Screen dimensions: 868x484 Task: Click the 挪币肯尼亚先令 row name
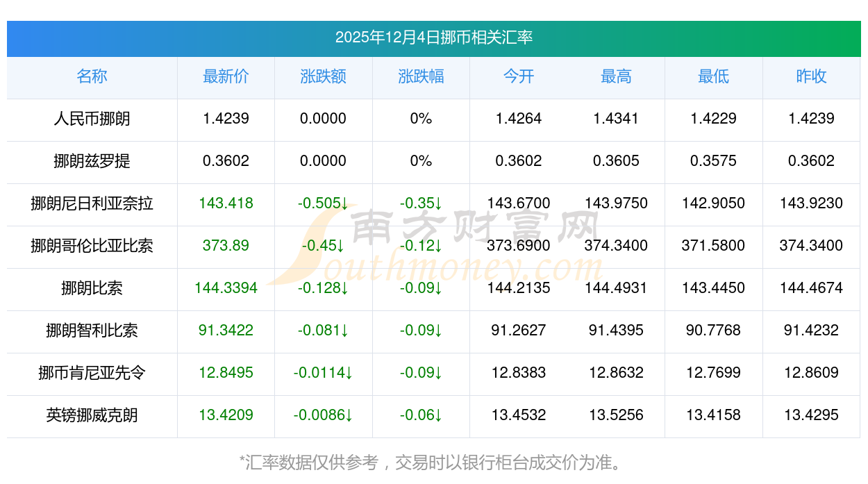(92, 373)
